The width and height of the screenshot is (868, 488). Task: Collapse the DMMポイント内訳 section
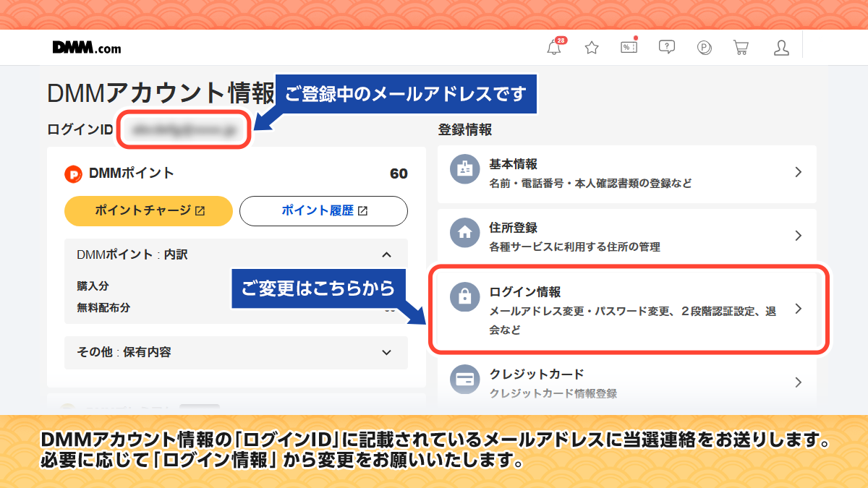click(x=386, y=254)
